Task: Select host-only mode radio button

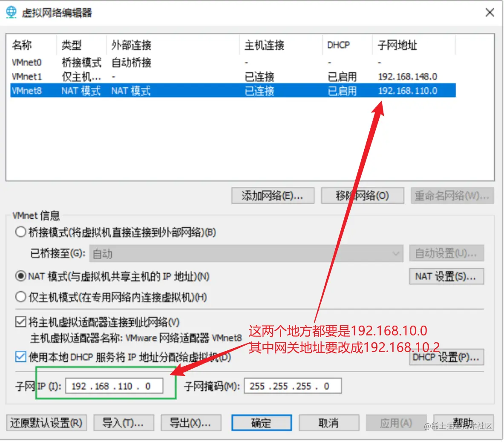Action: tap(20, 297)
